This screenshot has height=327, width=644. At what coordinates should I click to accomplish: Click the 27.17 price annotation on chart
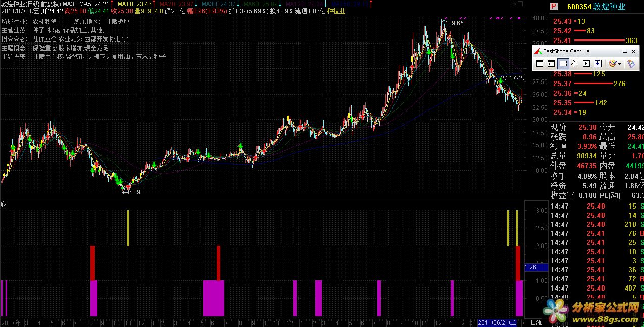[x=512, y=79]
